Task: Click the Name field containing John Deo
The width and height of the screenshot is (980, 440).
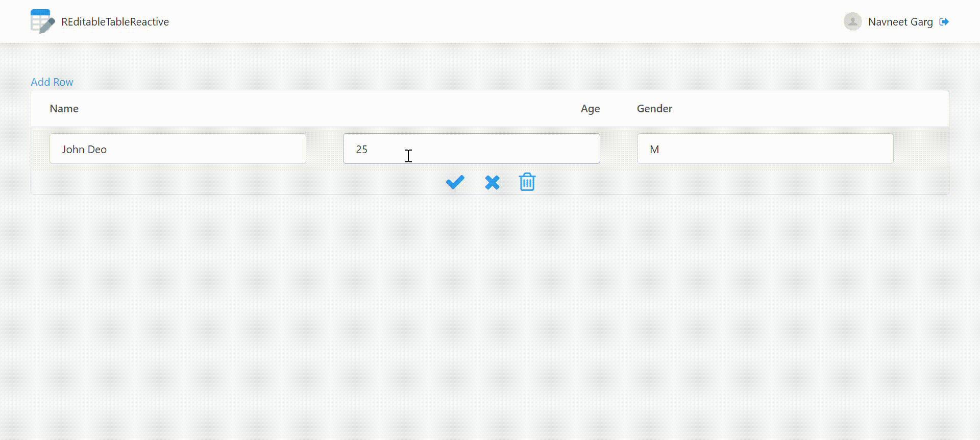Action: [178, 149]
